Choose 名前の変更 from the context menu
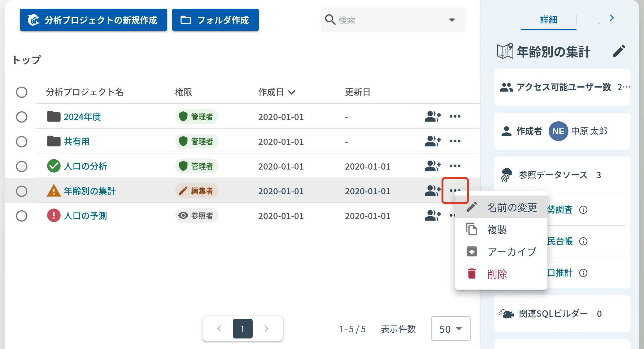The height and width of the screenshot is (349, 644). 501,207
